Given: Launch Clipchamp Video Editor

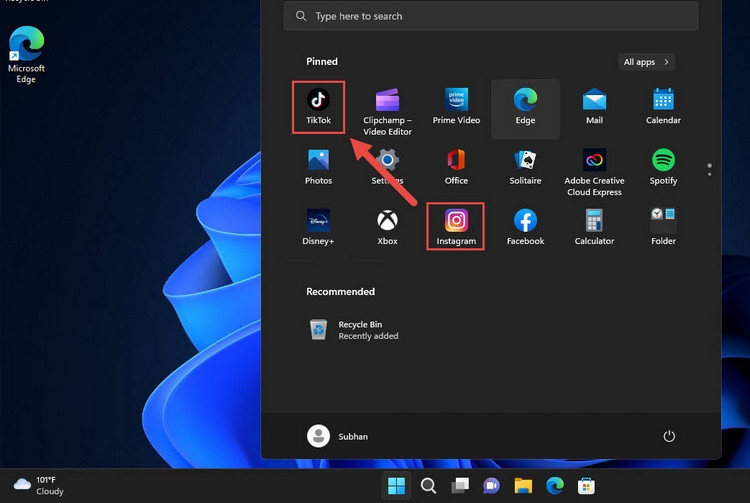Looking at the screenshot, I should pyautogui.click(x=387, y=111).
